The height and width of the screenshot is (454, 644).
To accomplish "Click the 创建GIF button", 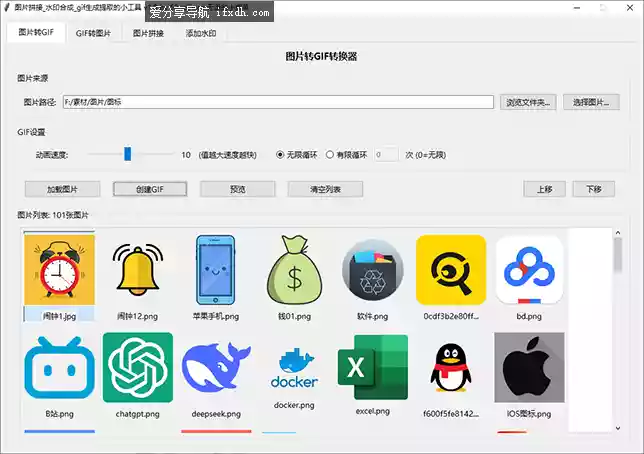I will click(150, 189).
